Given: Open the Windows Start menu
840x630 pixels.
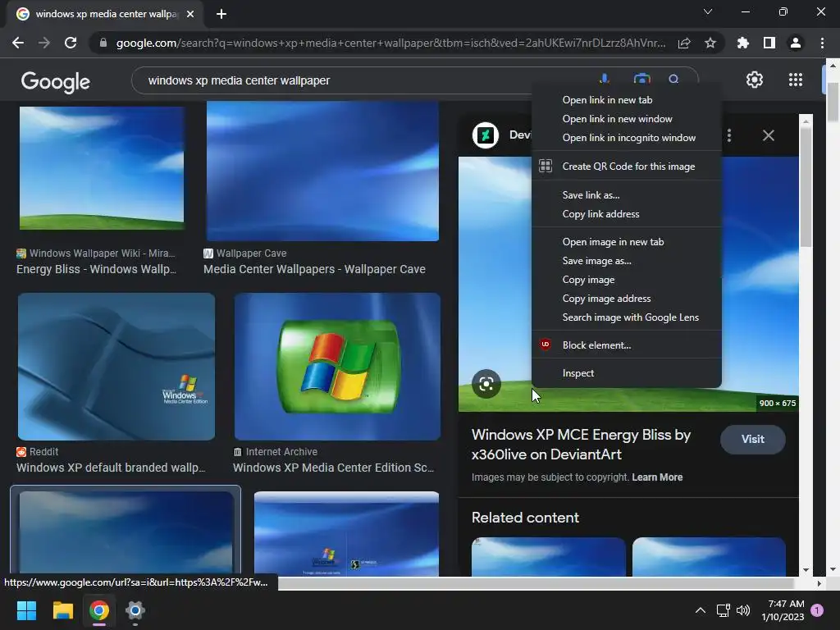Looking at the screenshot, I should [26, 610].
